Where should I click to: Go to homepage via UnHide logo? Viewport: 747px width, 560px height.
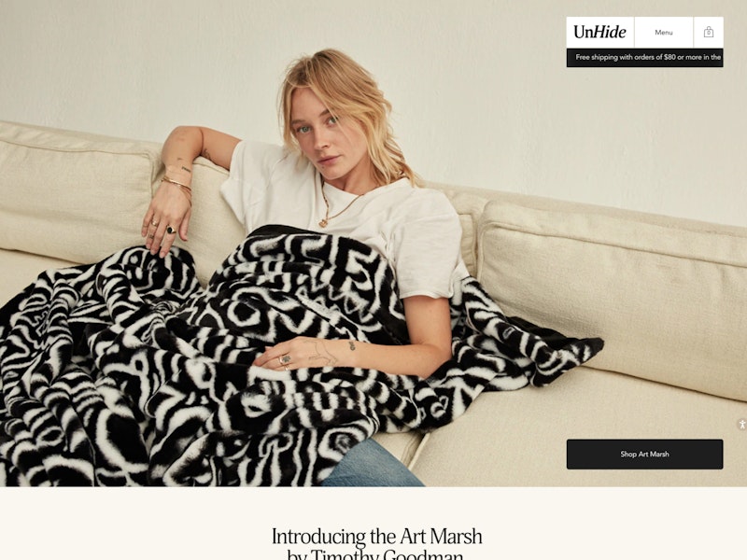pyautogui.click(x=599, y=33)
